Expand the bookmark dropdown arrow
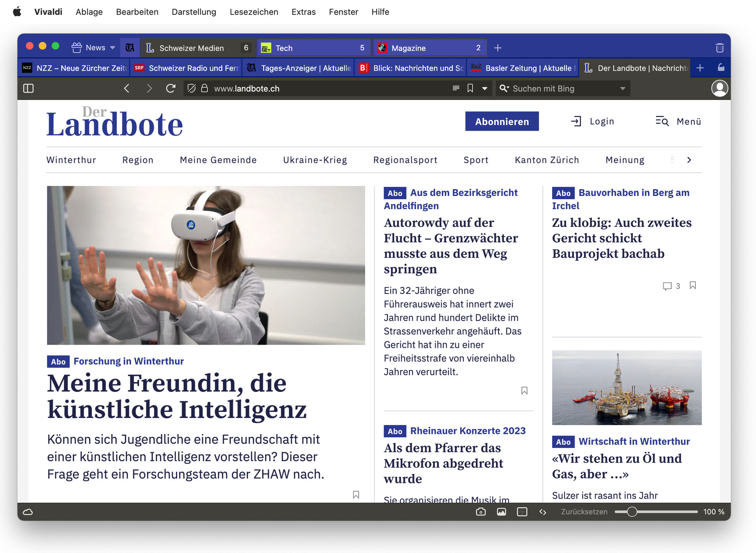The height and width of the screenshot is (553, 756). point(485,89)
